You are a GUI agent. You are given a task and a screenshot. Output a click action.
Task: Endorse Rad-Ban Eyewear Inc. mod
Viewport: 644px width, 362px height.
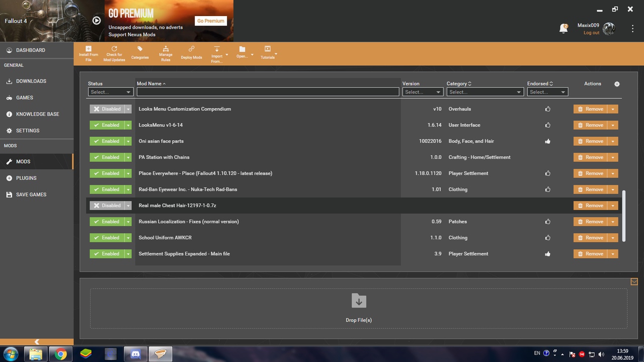pyautogui.click(x=547, y=190)
